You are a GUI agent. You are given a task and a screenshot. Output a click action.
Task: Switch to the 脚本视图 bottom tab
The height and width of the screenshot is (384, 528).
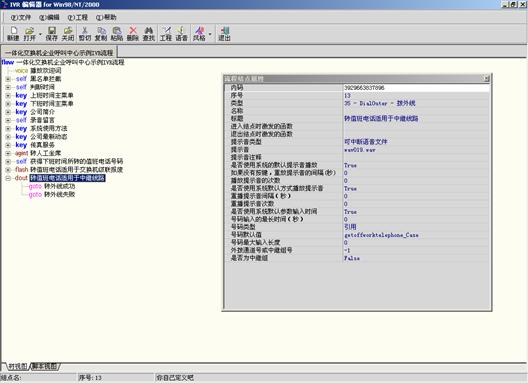pos(44,366)
